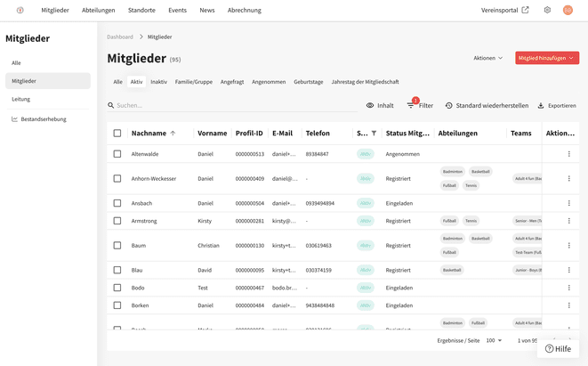Change results per page dropdown
Viewport: 588px width, 366px height.
(493, 340)
